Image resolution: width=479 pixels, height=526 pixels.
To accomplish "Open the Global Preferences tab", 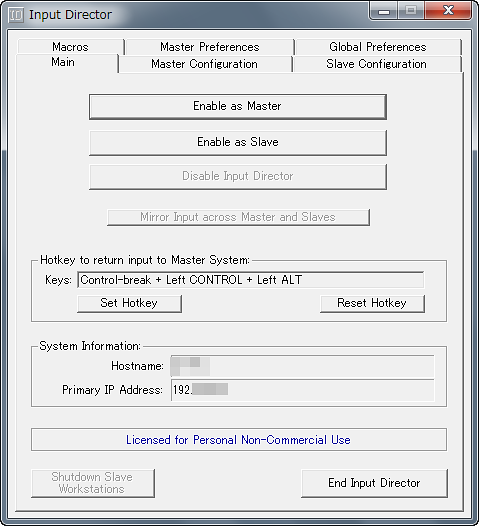I will [x=378, y=47].
